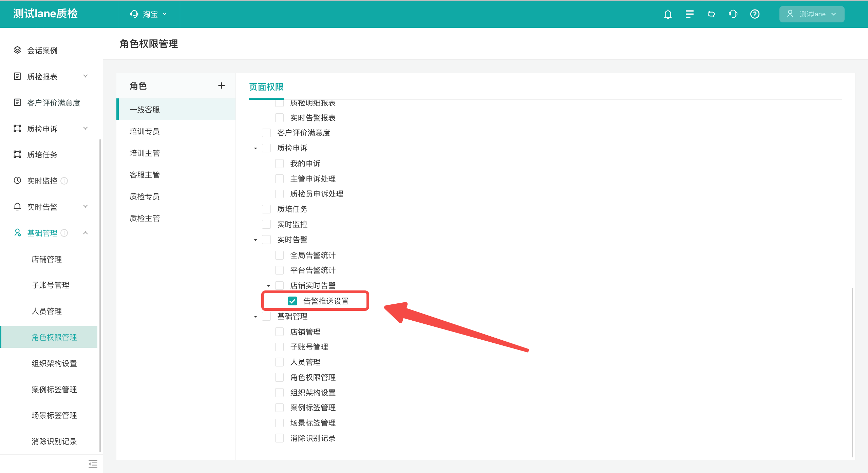This screenshot has width=868, height=473.
Task: Check the 我的申诉 checkbox
Action: [279, 164]
